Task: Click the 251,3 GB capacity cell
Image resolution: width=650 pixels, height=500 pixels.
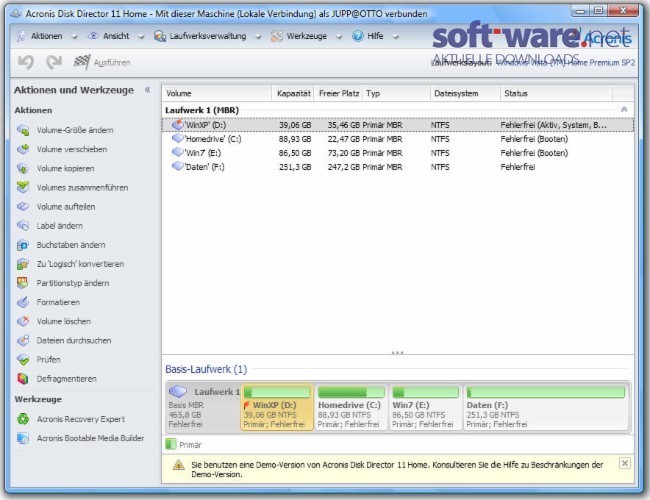Action: [295, 167]
